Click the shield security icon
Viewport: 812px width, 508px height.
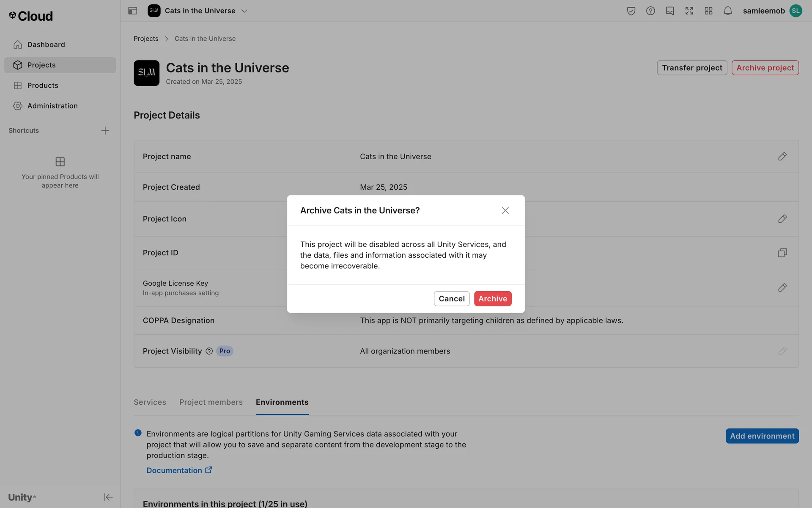(631, 11)
